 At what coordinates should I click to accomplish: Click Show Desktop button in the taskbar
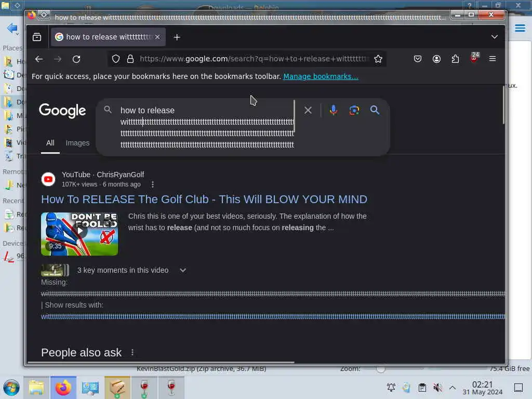[518, 388]
